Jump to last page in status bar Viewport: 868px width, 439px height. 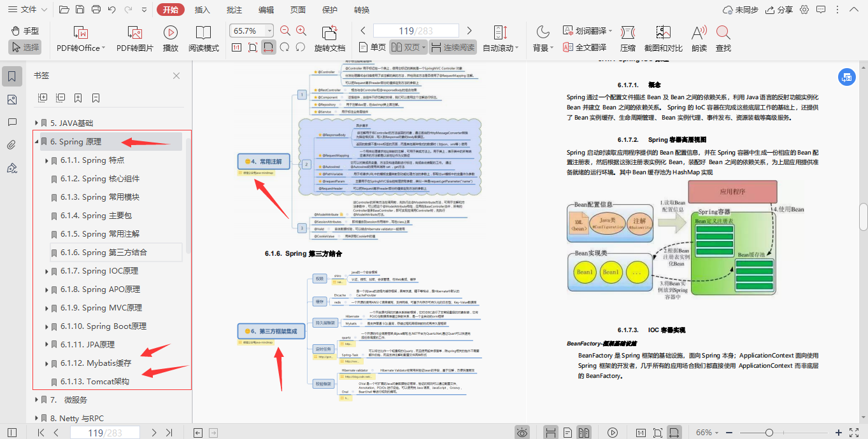coord(169,433)
